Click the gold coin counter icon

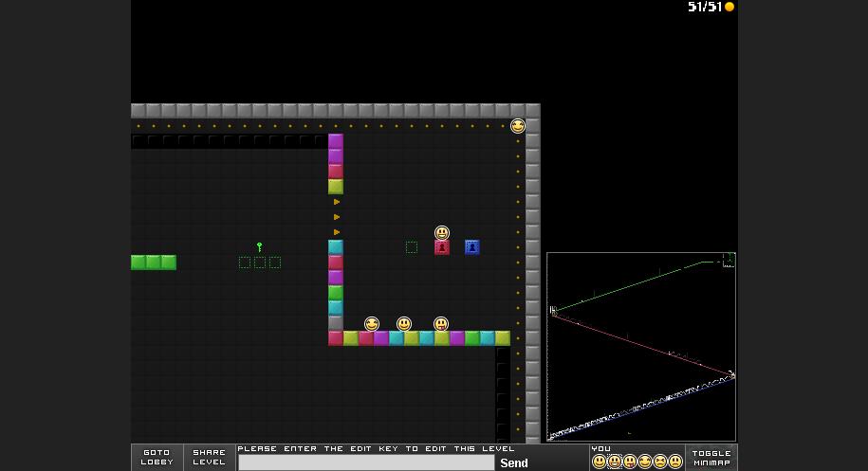point(729,7)
